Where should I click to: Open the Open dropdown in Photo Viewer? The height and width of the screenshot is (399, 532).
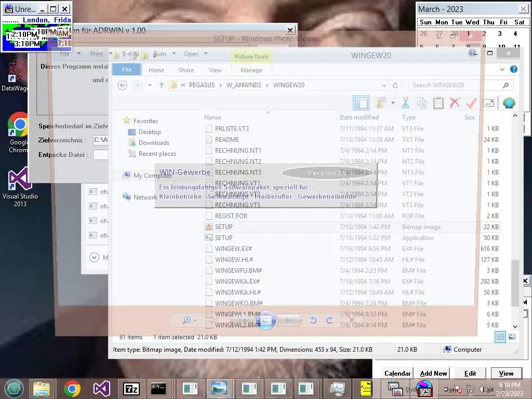195,54
